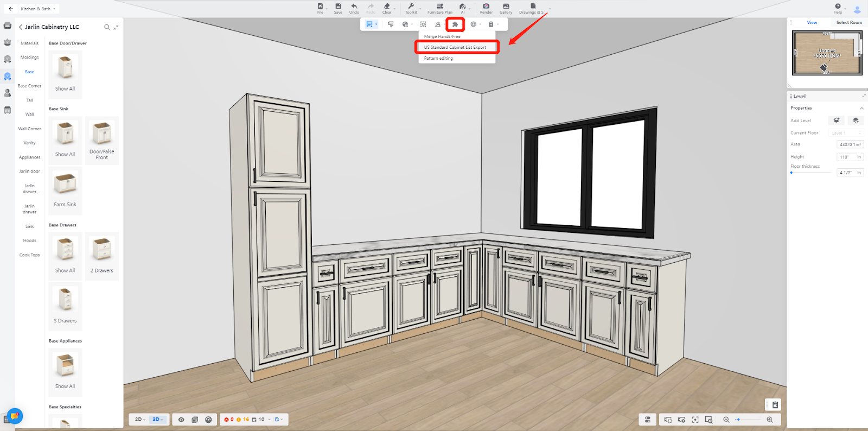Collapse the catalog panel arrows icon
Viewport: 868px width, 431px height.
pyautogui.click(x=116, y=27)
